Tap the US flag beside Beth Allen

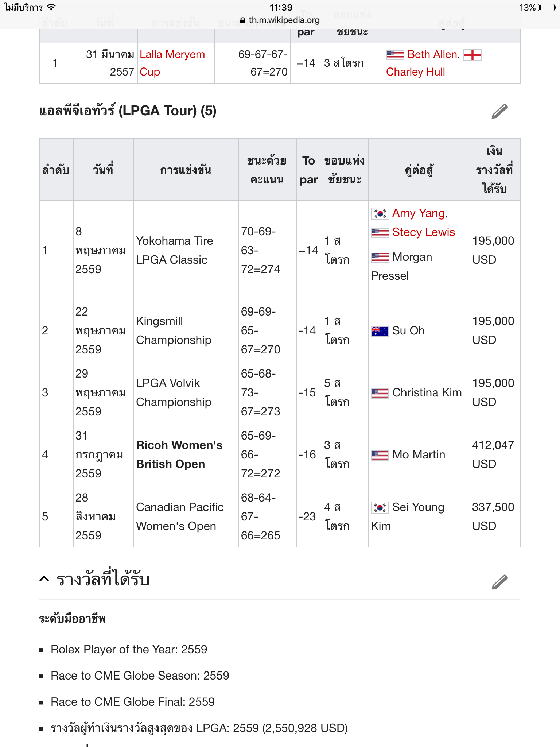pyautogui.click(x=395, y=55)
